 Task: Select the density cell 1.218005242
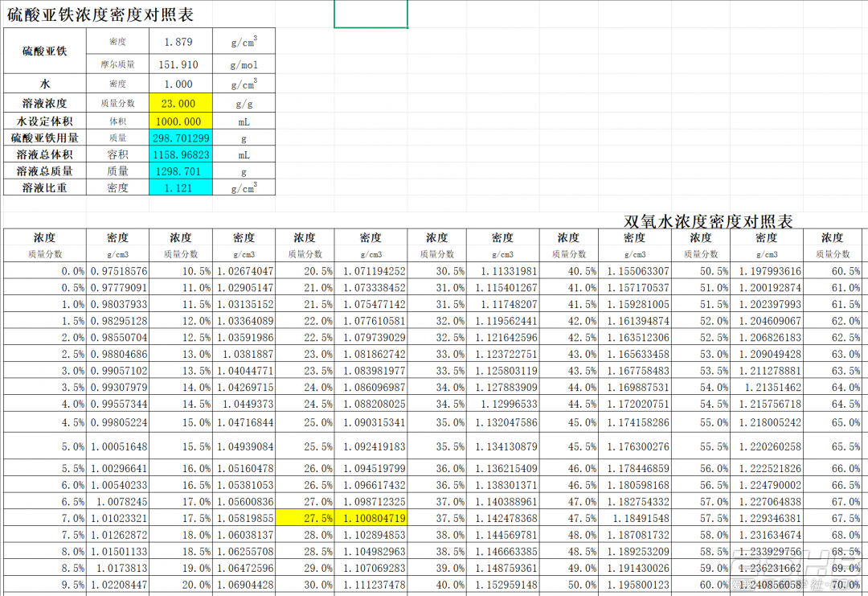[767, 422]
